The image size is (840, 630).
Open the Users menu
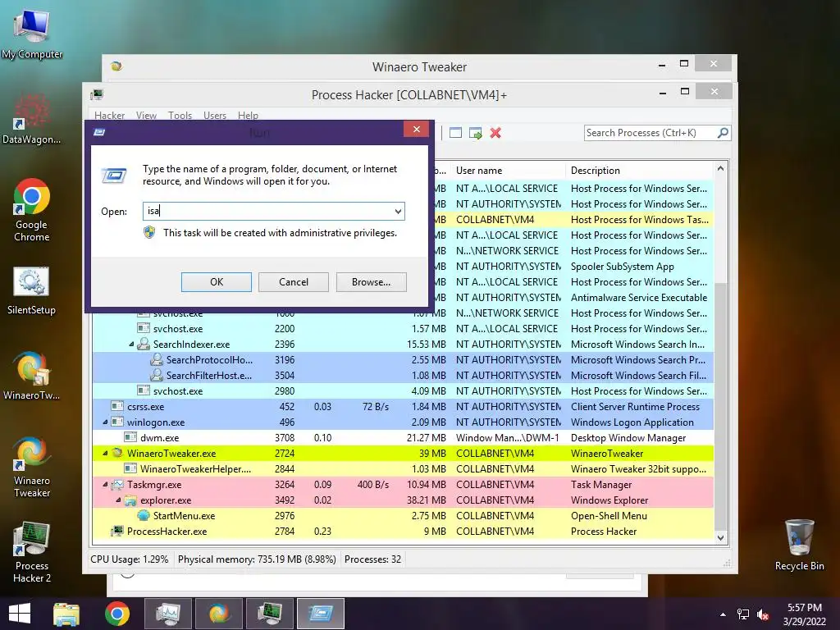point(215,115)
